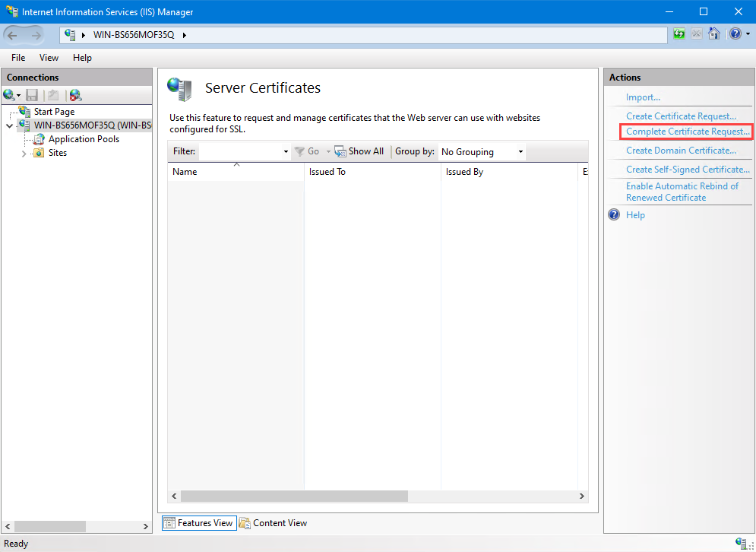Click Connections pane horizontal scrollbar thumb
The image size is (756, 552).
(x=50, y=526)
